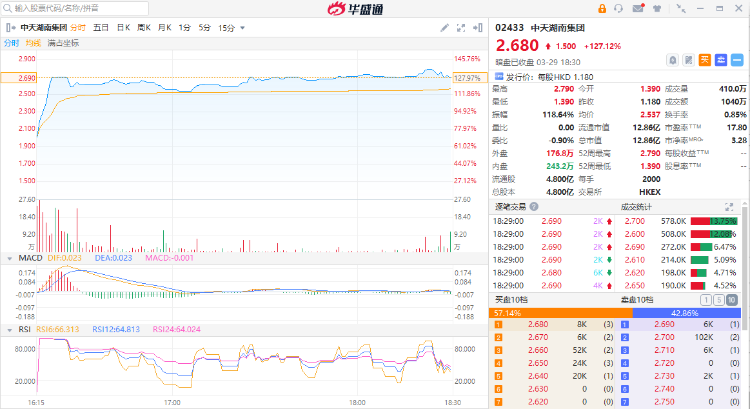The width and height of the screenshot is (750, 409).
Task: Open the shirt skin theme icon
Action: coord(657,9)
